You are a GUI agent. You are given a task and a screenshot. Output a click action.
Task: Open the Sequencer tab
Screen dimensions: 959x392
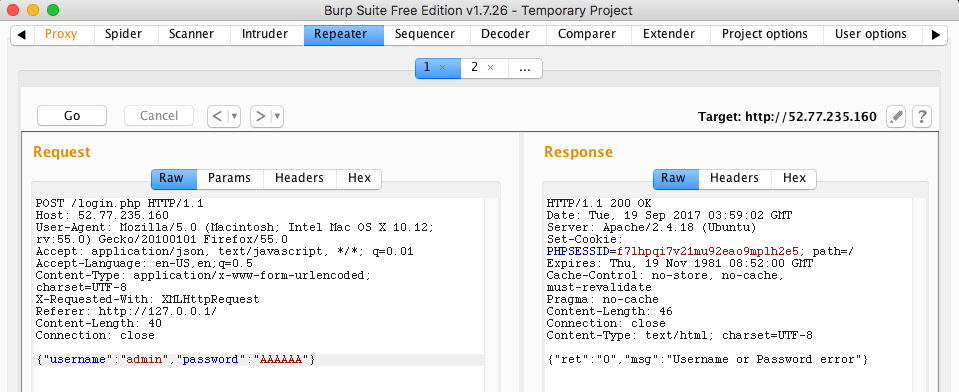pos(424,34)
